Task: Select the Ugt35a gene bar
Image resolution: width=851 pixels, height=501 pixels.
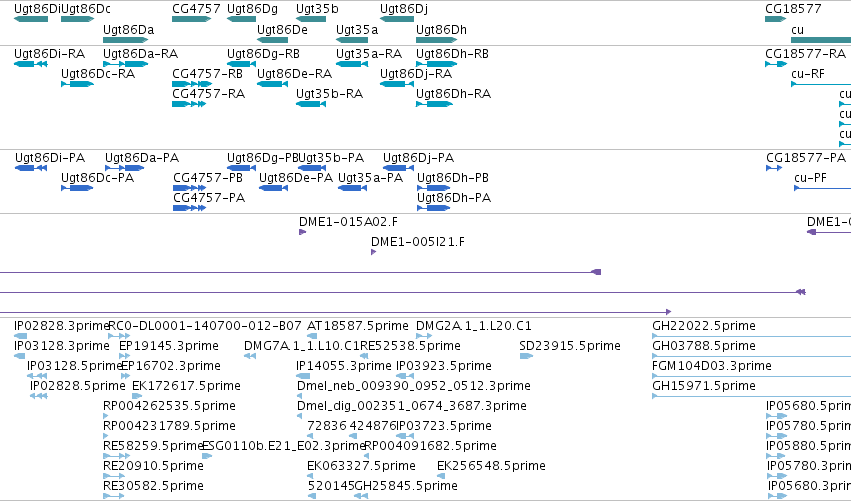Action: [x=352, y=40]
